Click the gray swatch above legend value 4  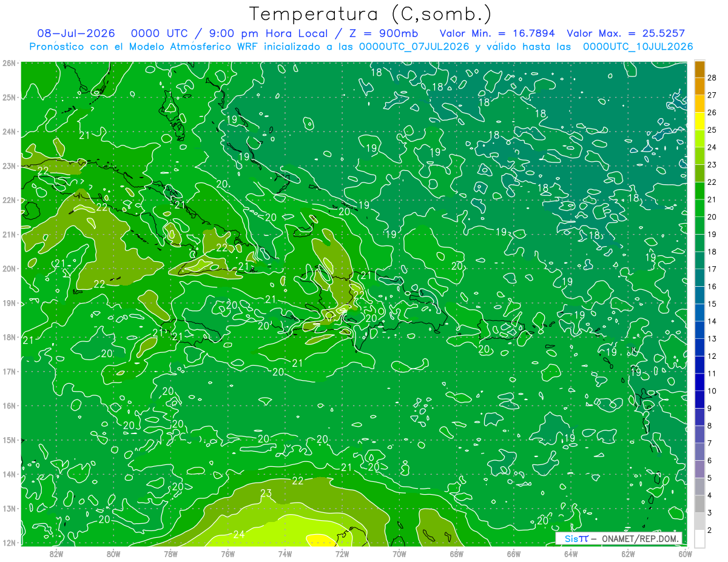tap(699, 486)
